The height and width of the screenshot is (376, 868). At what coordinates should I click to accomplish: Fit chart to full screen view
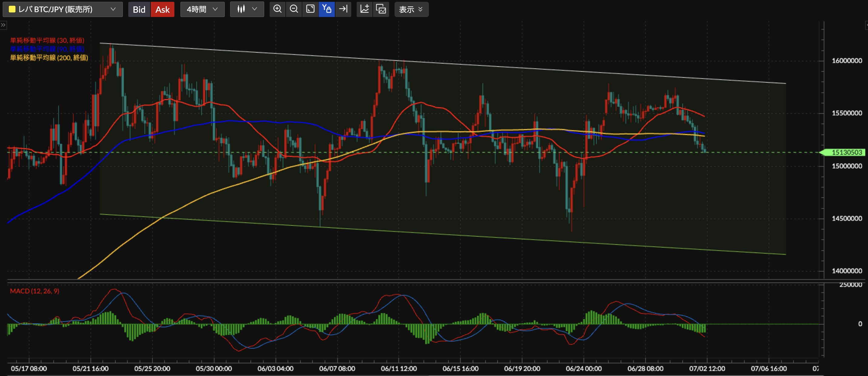(x=310, y=9)
